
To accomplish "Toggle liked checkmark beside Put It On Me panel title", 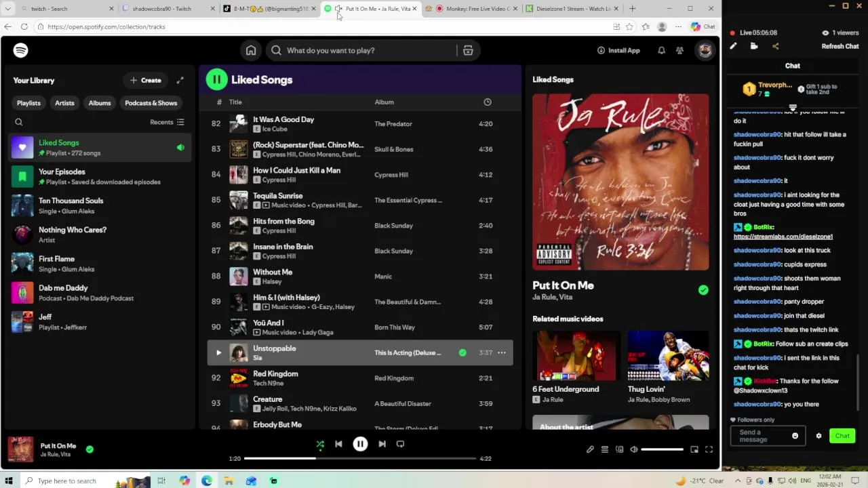I will pos(703,290).
